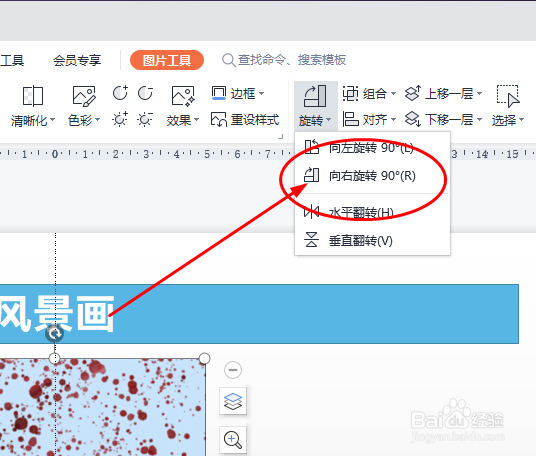The image size is (536, 456).
Task: Click the 边框 border icon
Action: (219, 93)
